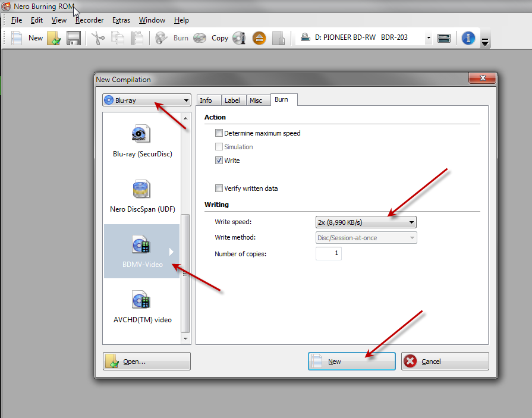Viewport: 532px width, 418px height.
Task: Open the Recorder menu
Action: click(89, 20)
